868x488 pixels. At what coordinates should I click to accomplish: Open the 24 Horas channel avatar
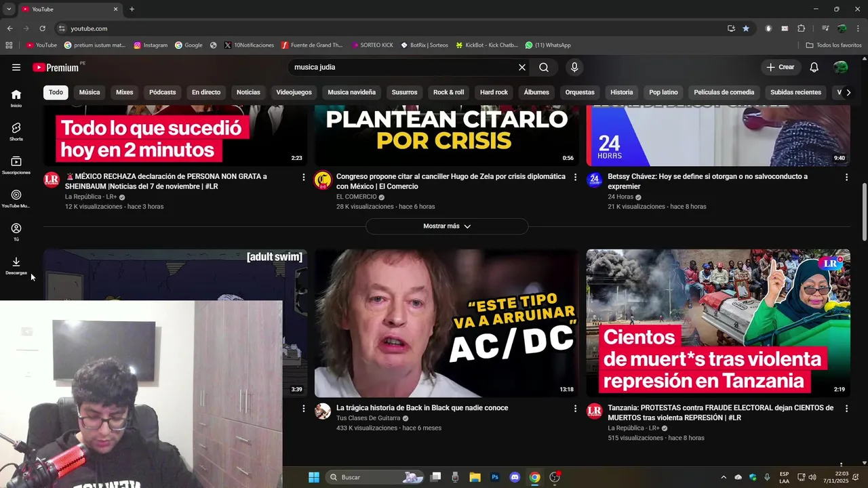click(594, 180)
